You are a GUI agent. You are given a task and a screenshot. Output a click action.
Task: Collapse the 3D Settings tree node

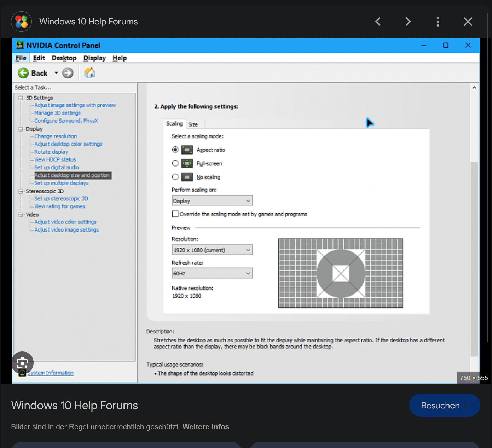(x=21, y=98)
